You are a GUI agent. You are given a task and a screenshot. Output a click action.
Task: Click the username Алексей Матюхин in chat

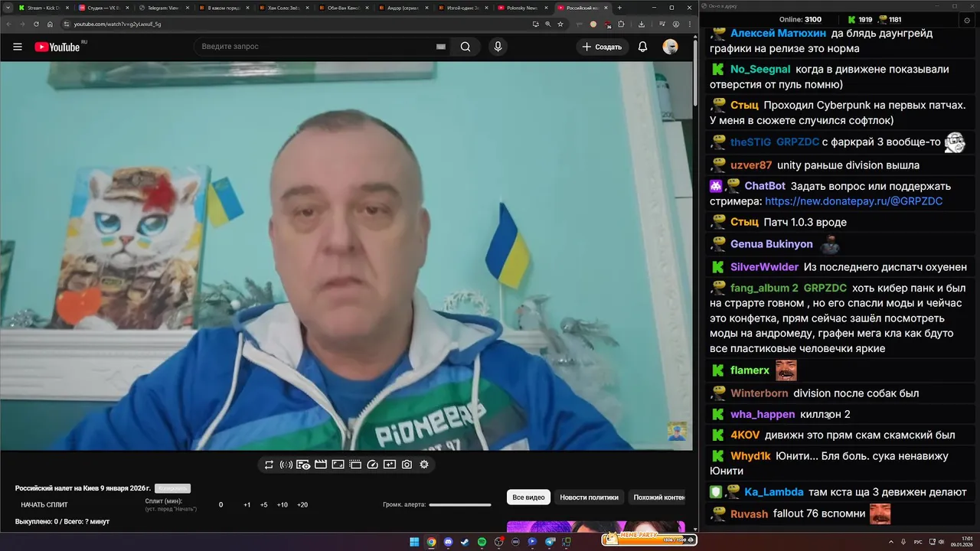tap(778, 34)
